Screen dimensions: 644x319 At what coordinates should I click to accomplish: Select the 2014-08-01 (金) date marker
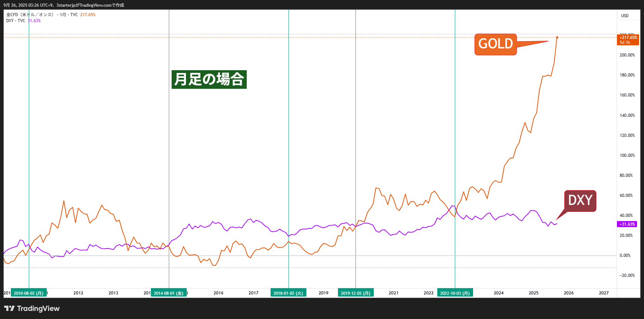click(x=168, y=293)
